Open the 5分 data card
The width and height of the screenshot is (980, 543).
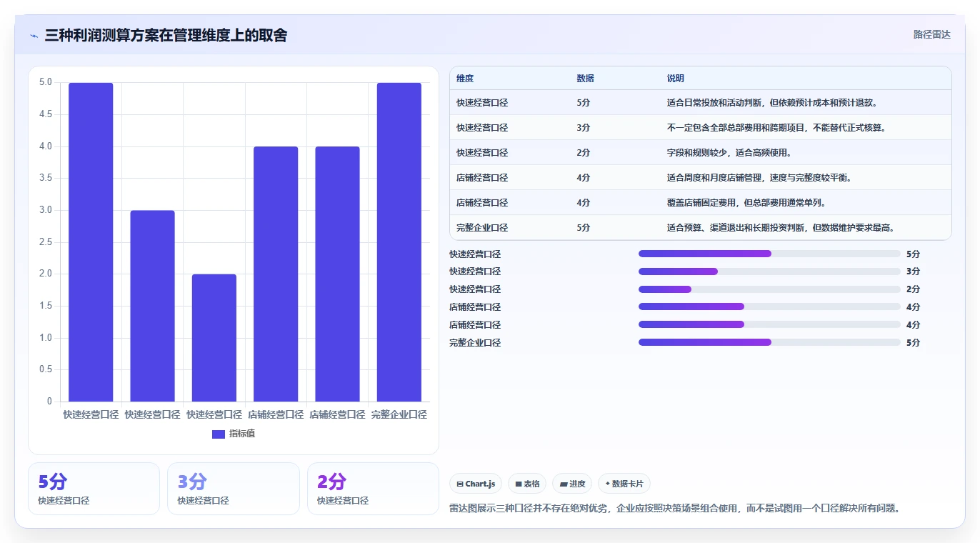[94, 489]
